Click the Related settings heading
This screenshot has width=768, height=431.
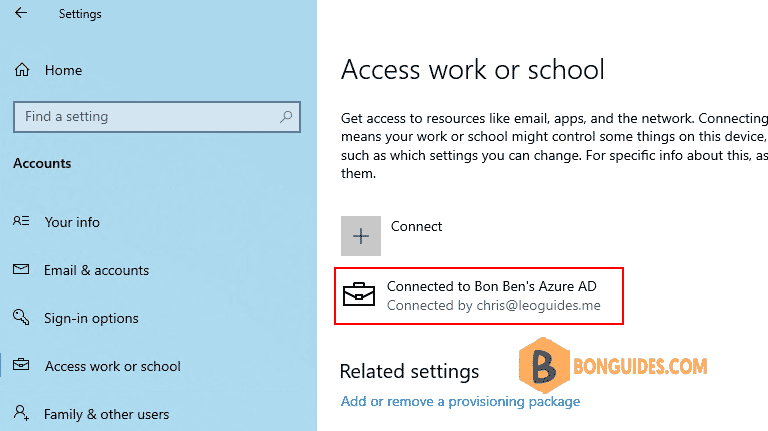pos(409,371)
